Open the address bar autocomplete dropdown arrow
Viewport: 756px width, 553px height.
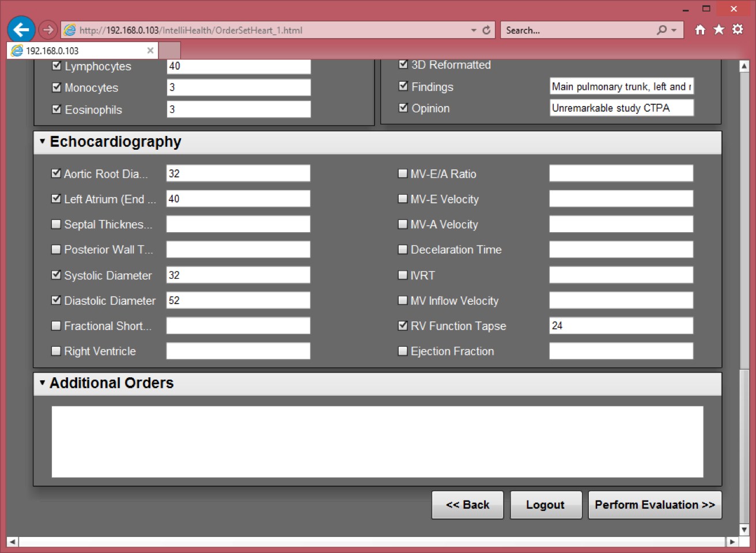[x=474, y=30]
